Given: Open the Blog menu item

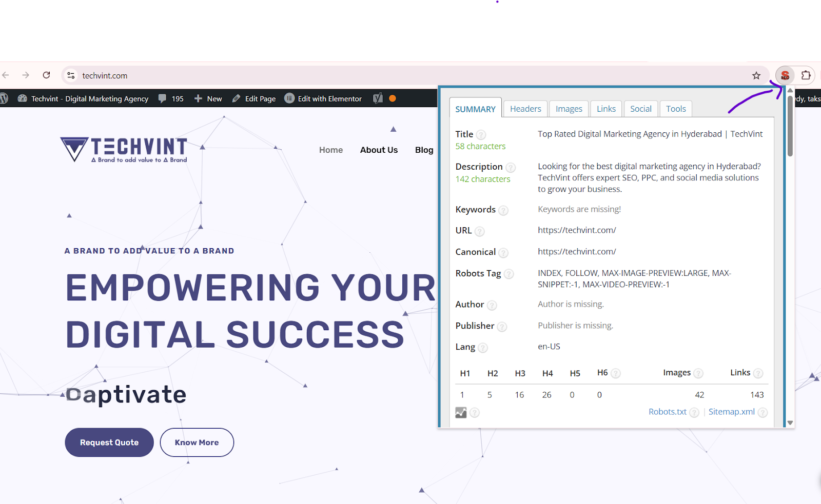Looking at the screenshot, I should click(424, 150).
